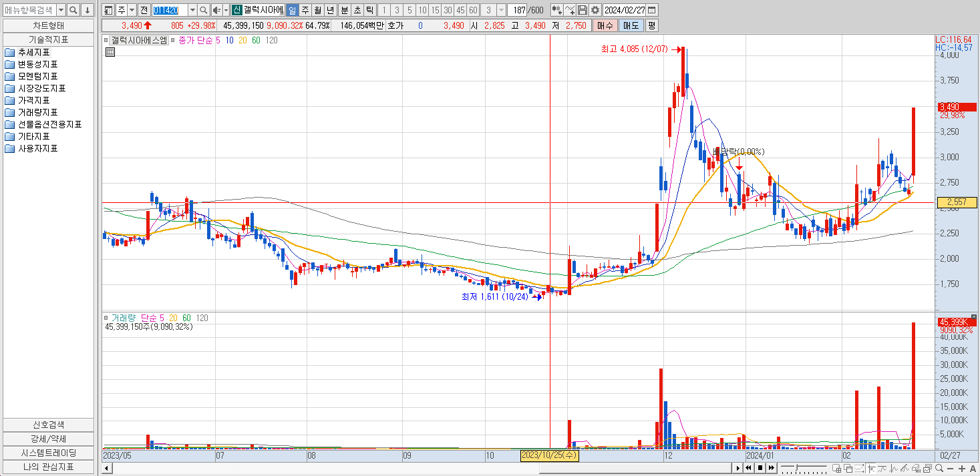Click the 매도 sell button
980x476 pixels.
[631, 25]
